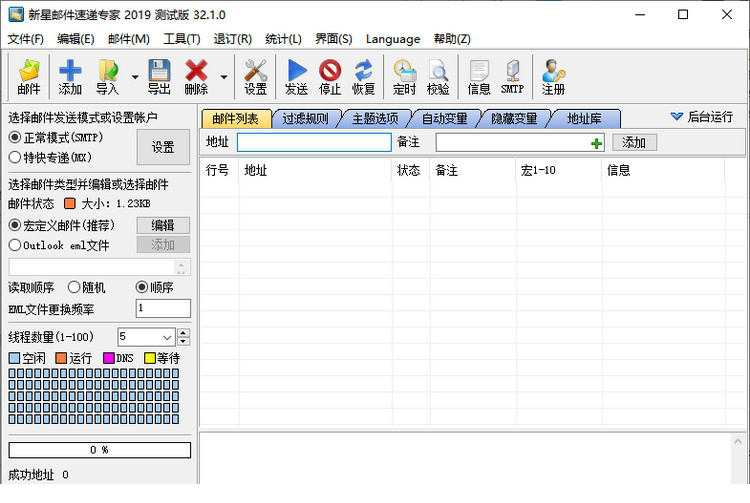Switch to the 过滤规则 tab

[306, 119]
